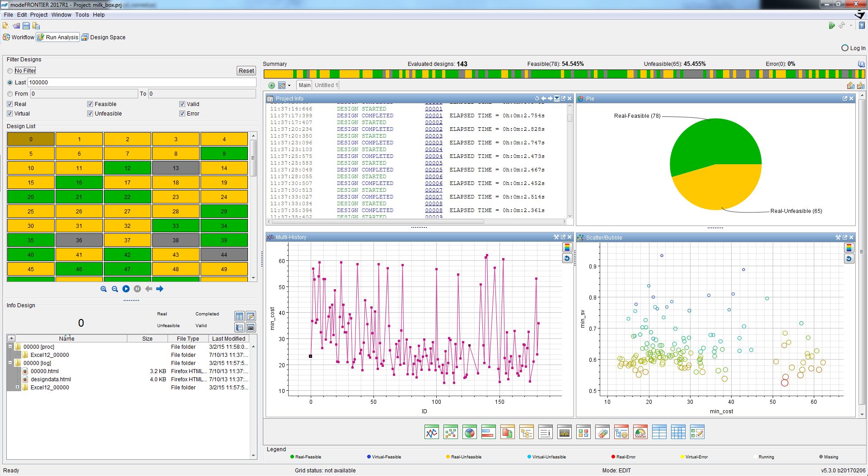Click the New Project icon
Image resolution: width=868 pixels, height=476 pixels.
coord(6,26)
